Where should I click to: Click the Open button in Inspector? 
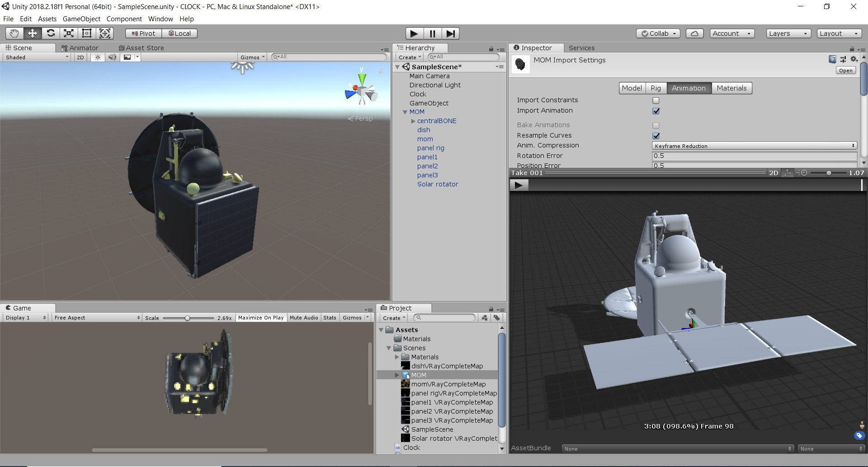point(845,71)
